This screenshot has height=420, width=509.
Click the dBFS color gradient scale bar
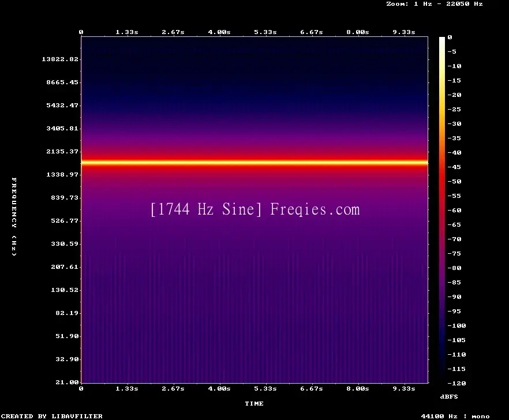442,210
